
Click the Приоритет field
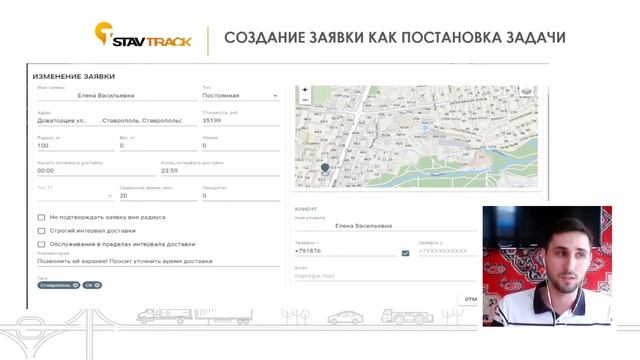pos(241,196)
